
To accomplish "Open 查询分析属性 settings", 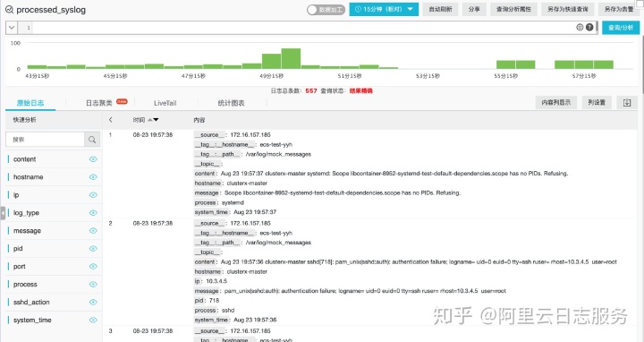I will 513,9.
